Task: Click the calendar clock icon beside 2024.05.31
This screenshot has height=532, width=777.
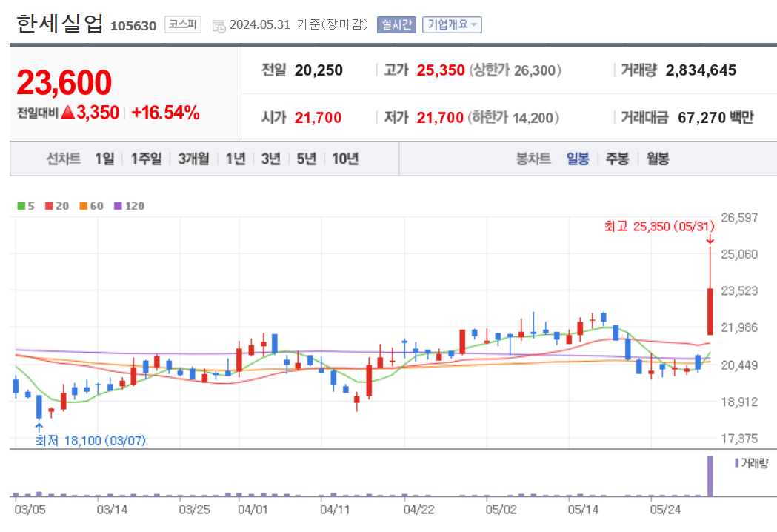Action: 219,26
